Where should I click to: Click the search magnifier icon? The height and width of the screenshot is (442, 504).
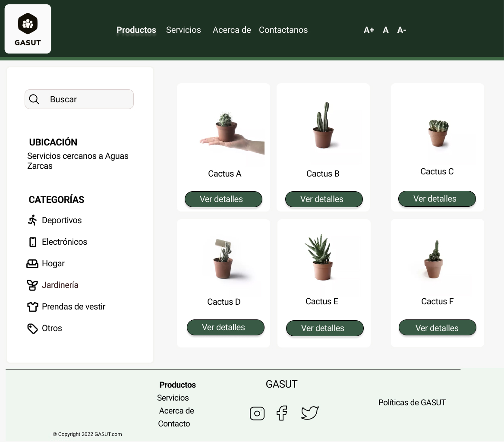coord(34,99)
